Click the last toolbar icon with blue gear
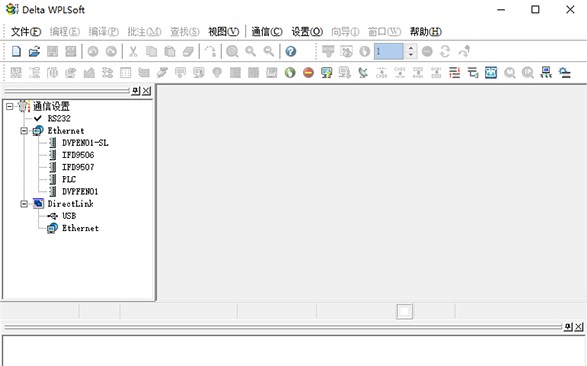The image size is (587, 366). pyautogui.click(x=564, y=72)
